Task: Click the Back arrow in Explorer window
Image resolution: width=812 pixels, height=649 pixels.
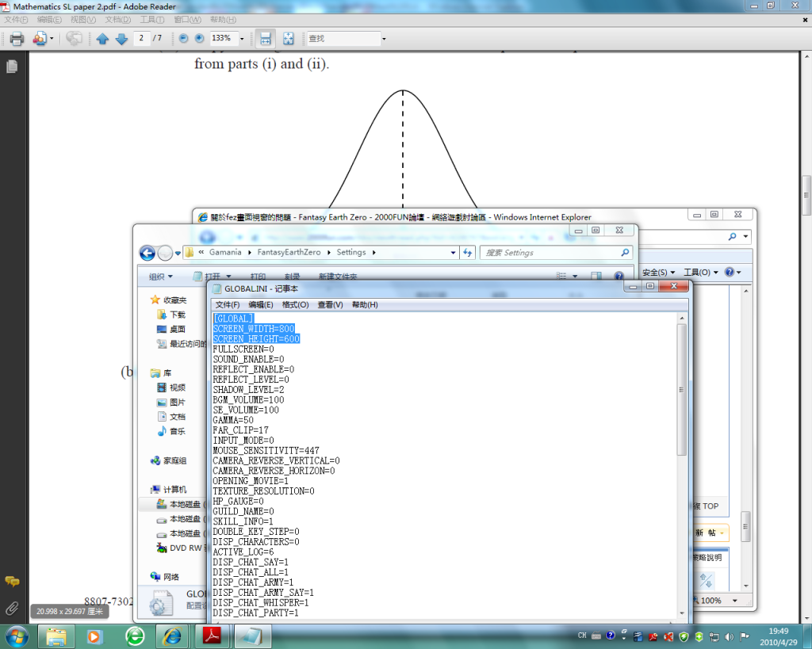Action: [x=147, y=253]
